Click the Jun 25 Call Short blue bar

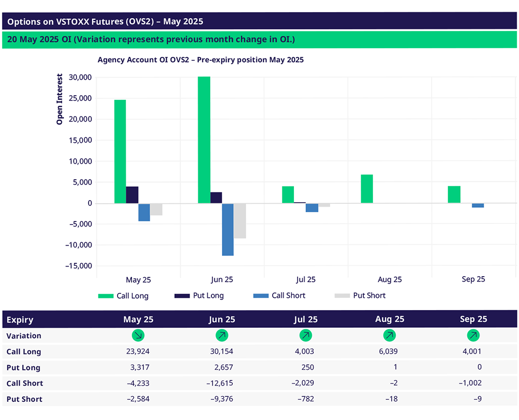tap(228, 230)
